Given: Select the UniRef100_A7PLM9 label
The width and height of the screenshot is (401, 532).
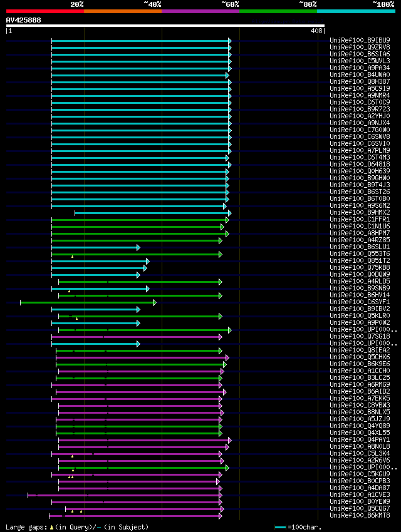Looking at the screenshot, I should point(360,150).
